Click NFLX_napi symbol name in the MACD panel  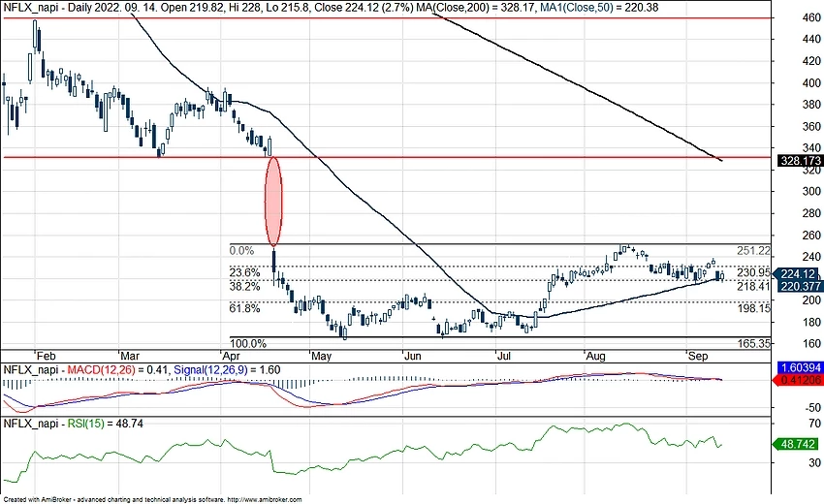[30, 370]
